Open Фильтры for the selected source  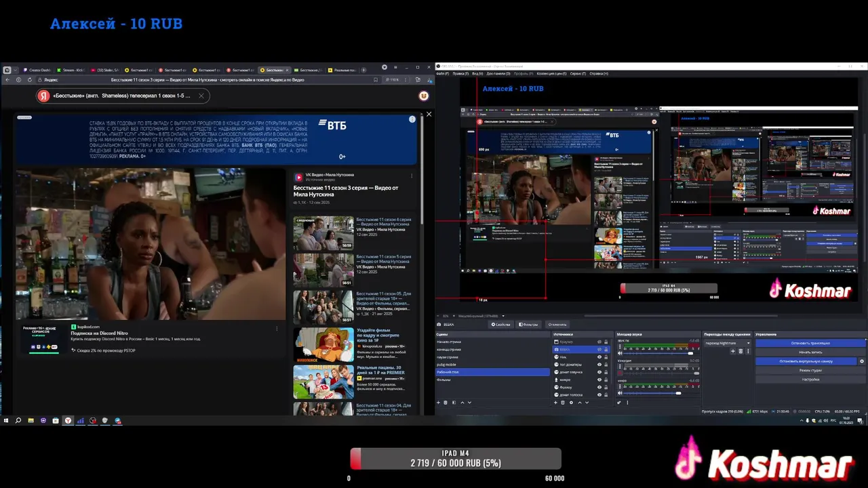[x=528, y=324]
